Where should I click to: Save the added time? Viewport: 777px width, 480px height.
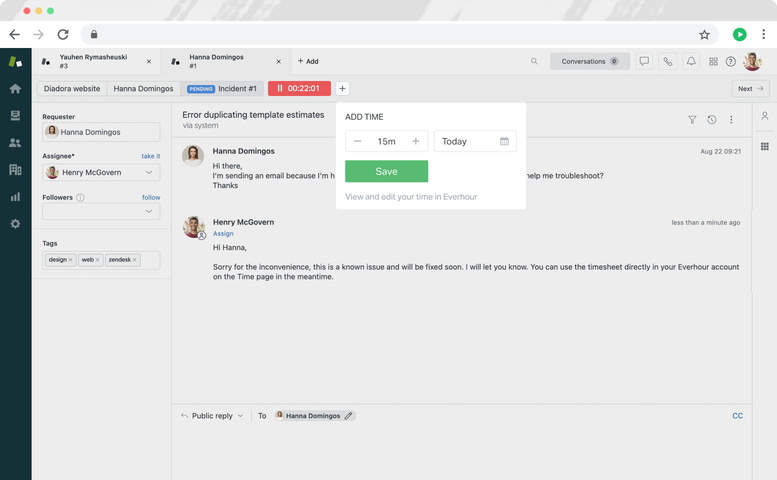click(387, 171)
